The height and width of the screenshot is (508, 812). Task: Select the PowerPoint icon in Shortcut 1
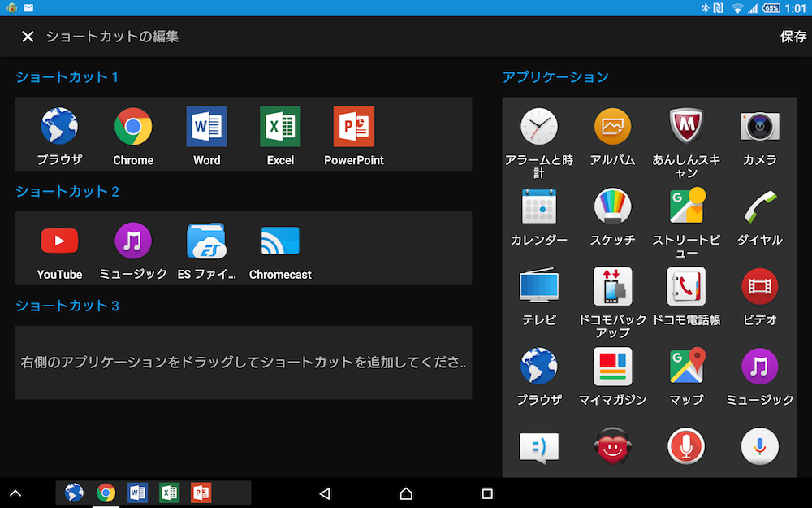coord(354,126)
